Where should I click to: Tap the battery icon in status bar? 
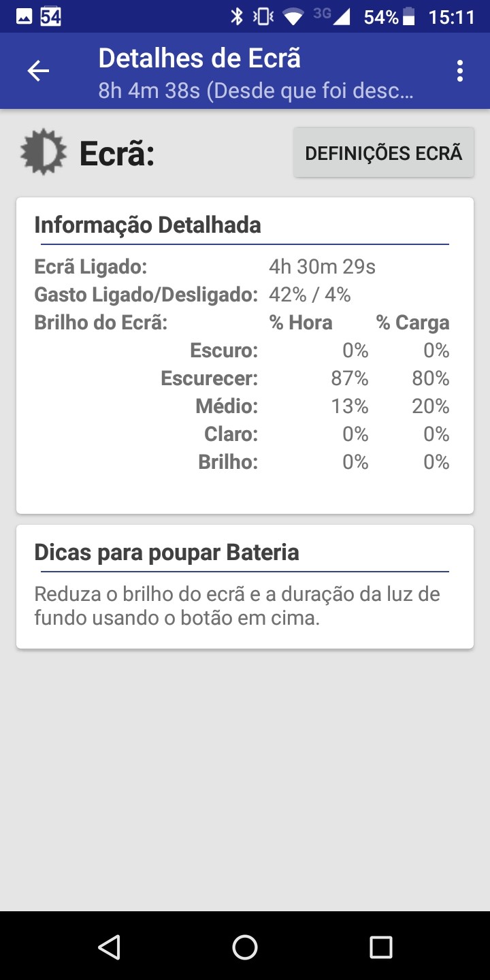click(x=409, y=17)
